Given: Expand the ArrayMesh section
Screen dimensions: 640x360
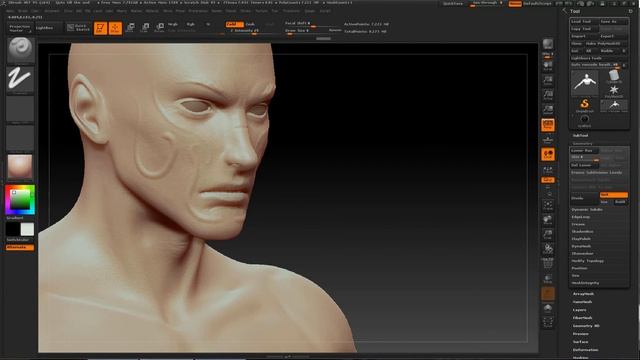Looking at the screenshot, I should coord(583,294).
